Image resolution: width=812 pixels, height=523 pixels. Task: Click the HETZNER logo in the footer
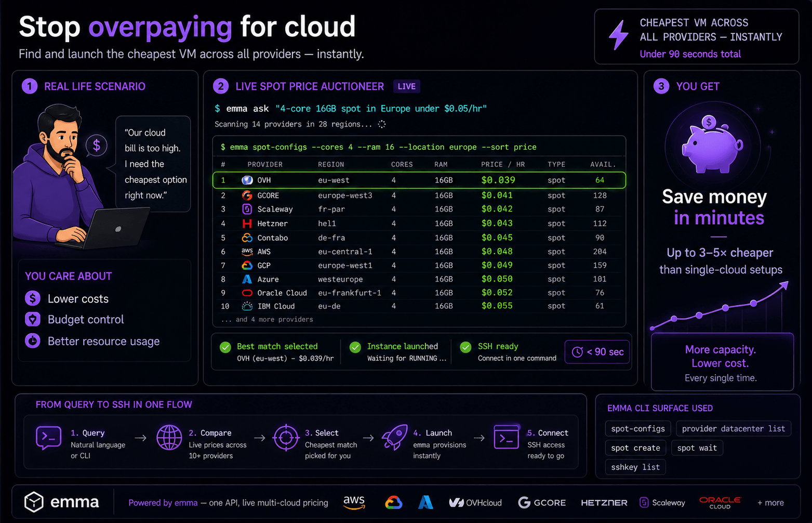tap(604, 503)
